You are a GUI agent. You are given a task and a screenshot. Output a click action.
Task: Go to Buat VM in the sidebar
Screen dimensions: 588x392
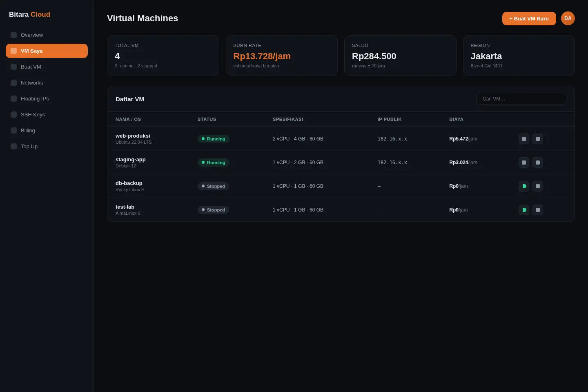pyautogui.click(x=47, y=67)
